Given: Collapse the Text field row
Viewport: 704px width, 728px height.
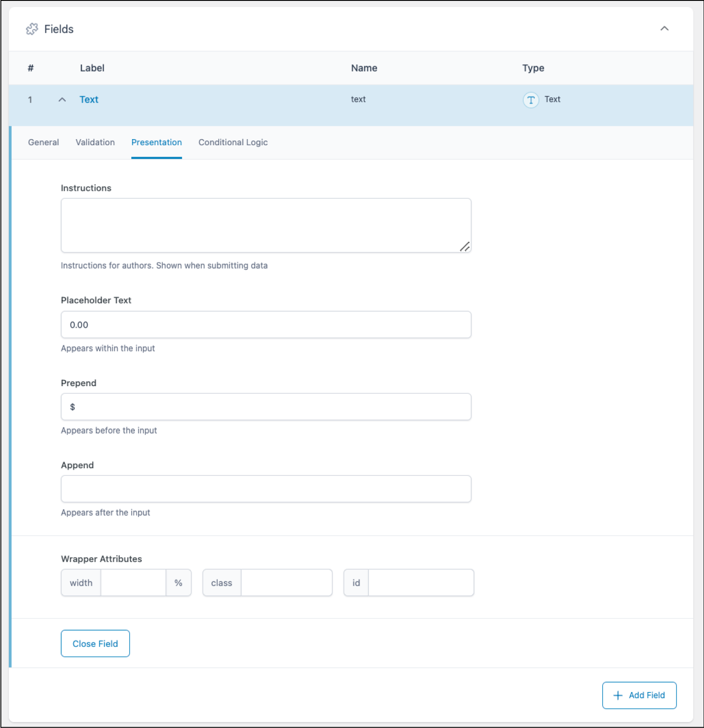Looking at the screenshot, I should tap(63, 100).
